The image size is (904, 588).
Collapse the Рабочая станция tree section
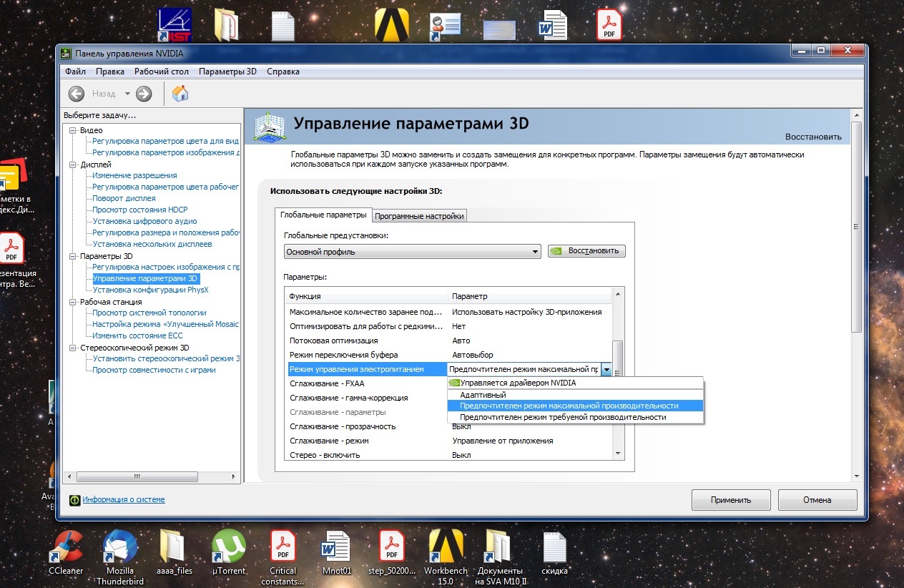(72, 302)
